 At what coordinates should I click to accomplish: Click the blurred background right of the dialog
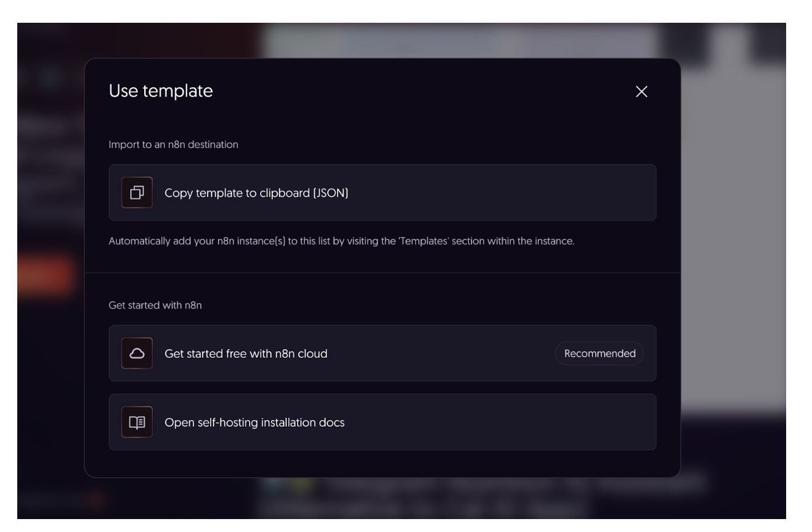(x=733, y=246)
